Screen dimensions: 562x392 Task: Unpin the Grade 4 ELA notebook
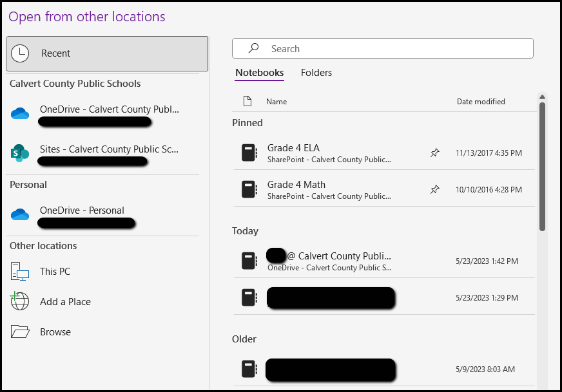[x=434, y=153]
